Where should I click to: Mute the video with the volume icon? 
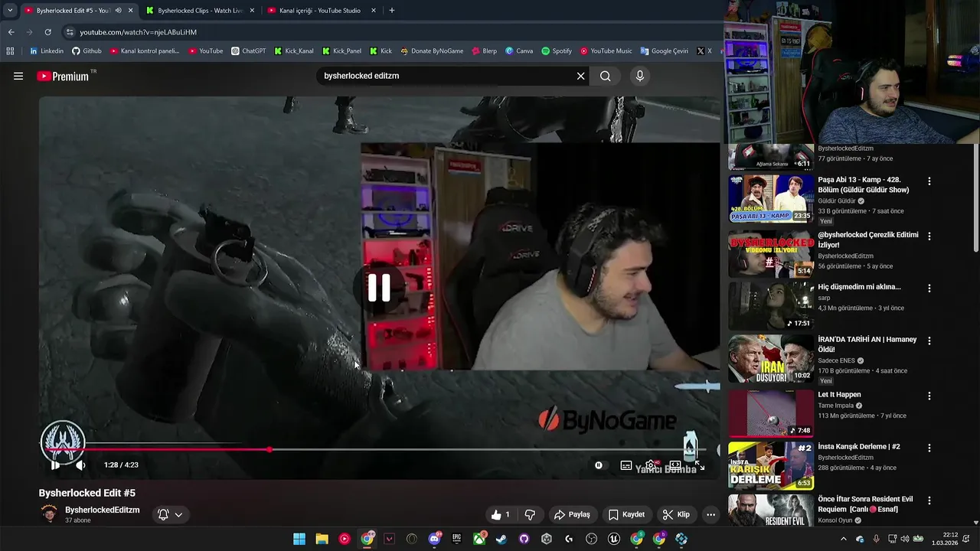pyautogui.click(x=80, y=465)
